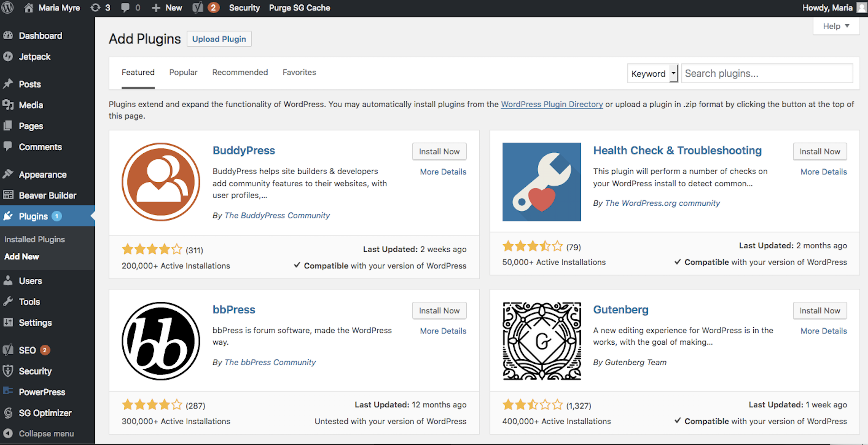Image resolution: width=868 pixels, height=445 pixels.
Task: Open the Keyword search type dropdown
Action: click(652, 73)
